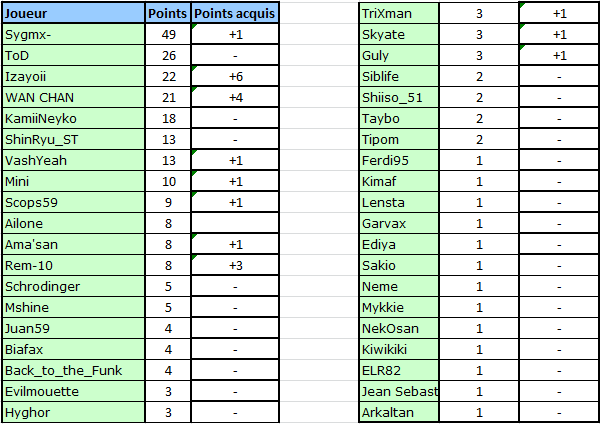This screenshot has height=424, width=600.
Task: Select the Jean Sebast name cell
Action: coord(399,391)
